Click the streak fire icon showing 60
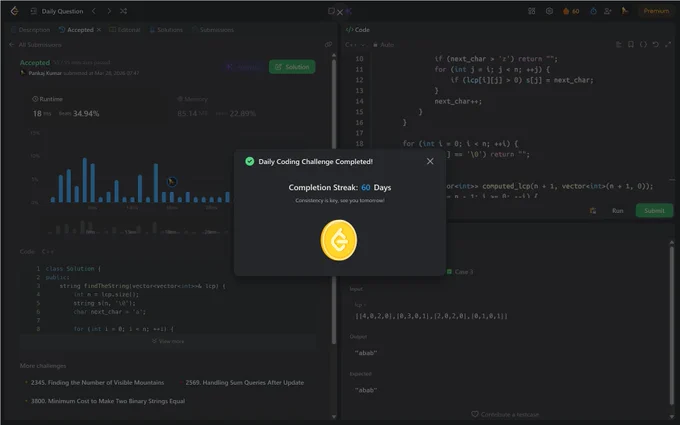The height and width of the screenshot is (425, 680). (x=571, y=11)
